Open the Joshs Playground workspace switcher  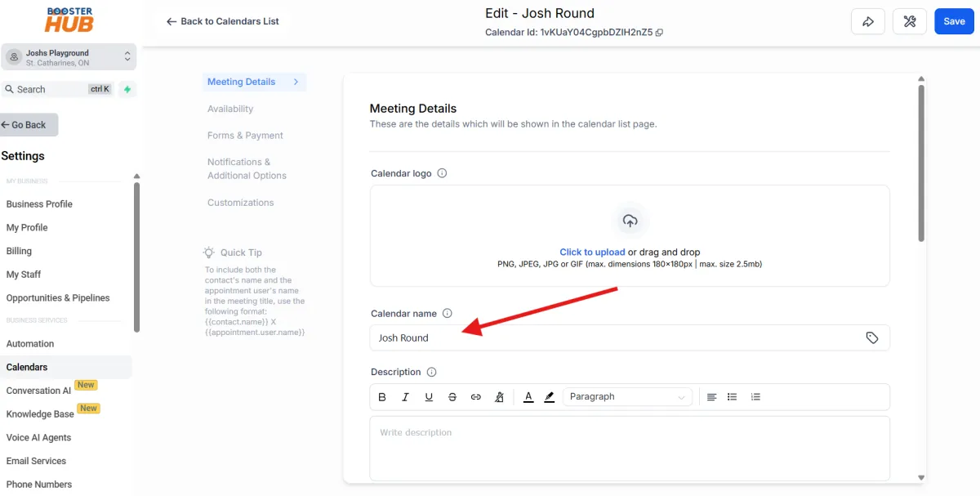click(x=69, y=56)
